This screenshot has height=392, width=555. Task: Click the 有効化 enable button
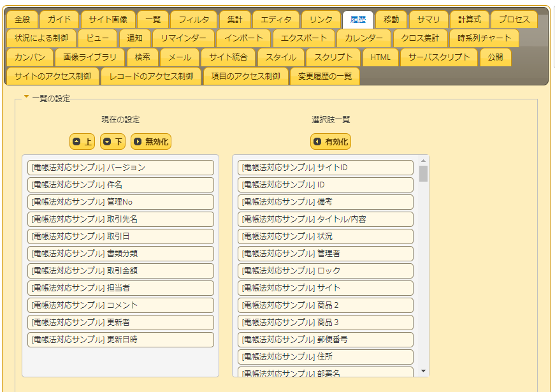tap(331, 142)
